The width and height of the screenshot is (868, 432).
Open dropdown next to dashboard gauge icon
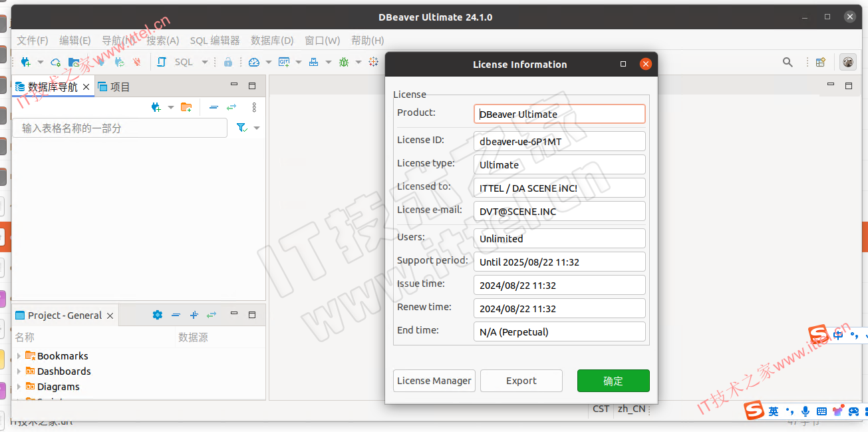click(268, 63)
